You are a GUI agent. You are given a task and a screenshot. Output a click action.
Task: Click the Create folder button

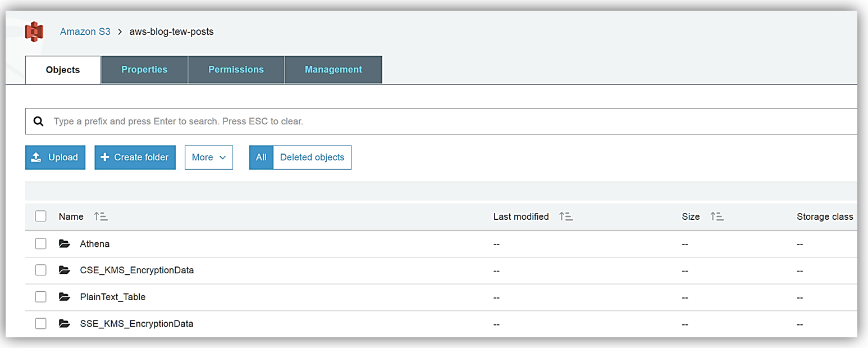click(x=135, y=157)
